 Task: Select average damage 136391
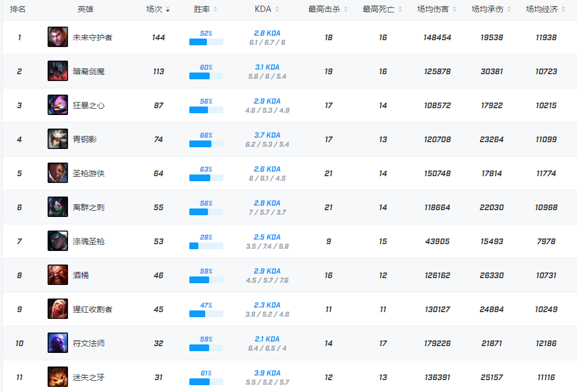(437, 377)
